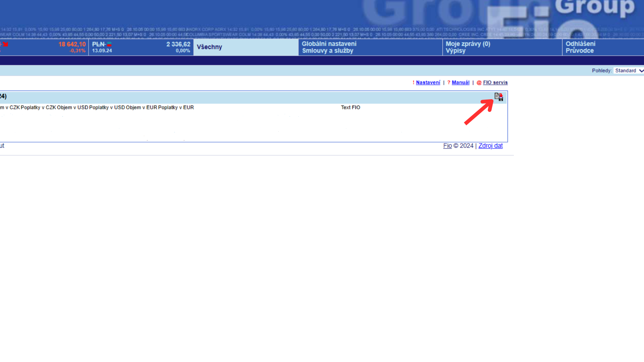644x362 pixels.
Task: Click the PLN index flag icon
Action: click(109, 44)
